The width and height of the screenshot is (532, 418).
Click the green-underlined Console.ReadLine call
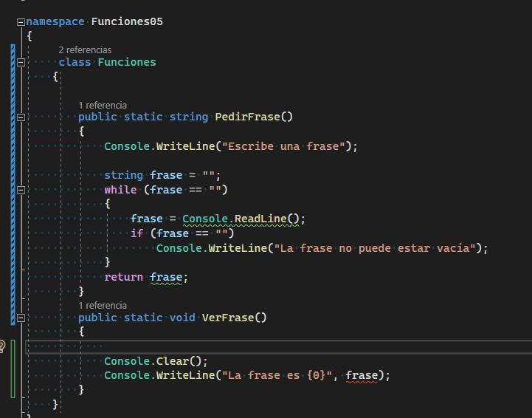coord(241,219)
